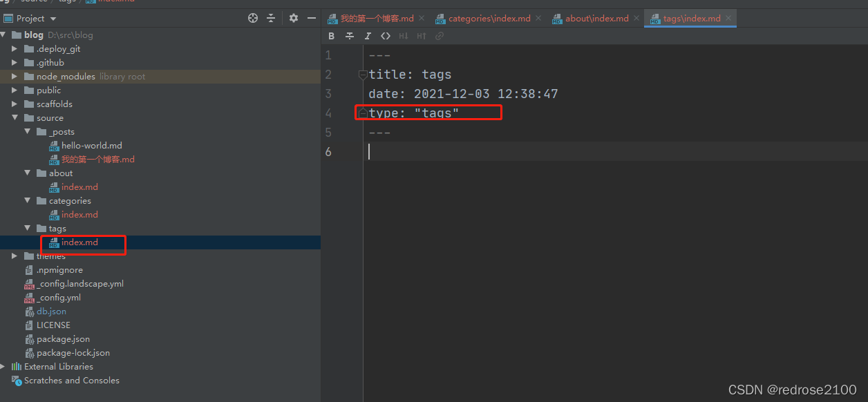Click the db.json file icon
The height and width of the screenshot is (402, 868).
tap(29, 312)
